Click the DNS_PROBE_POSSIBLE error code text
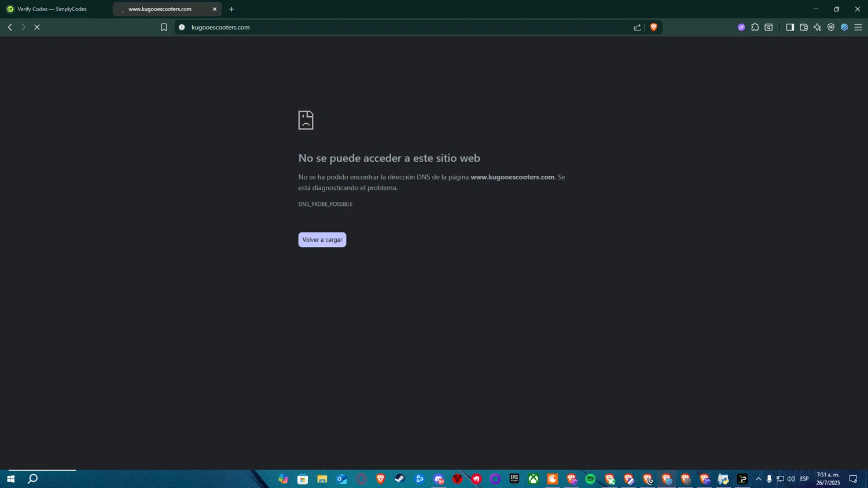The image size is (868, 488). click(x=325, y=204)
